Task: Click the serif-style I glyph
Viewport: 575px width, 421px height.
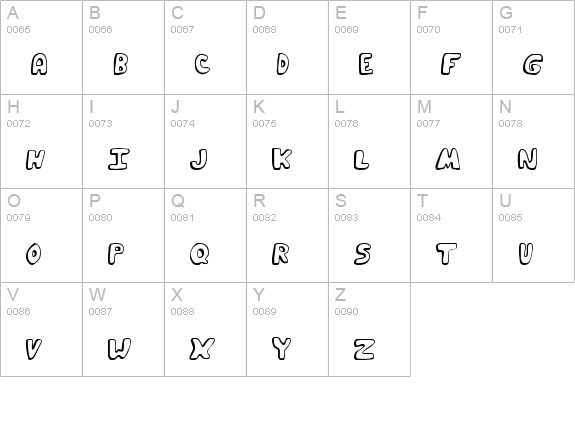Action: pyautogui.click(x=119, y=159)
